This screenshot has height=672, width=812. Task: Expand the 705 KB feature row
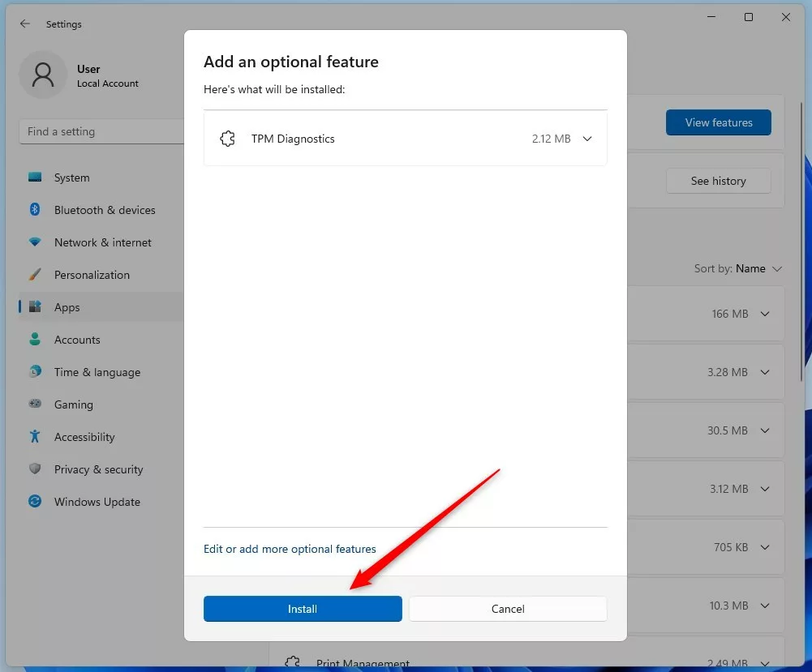764,547
